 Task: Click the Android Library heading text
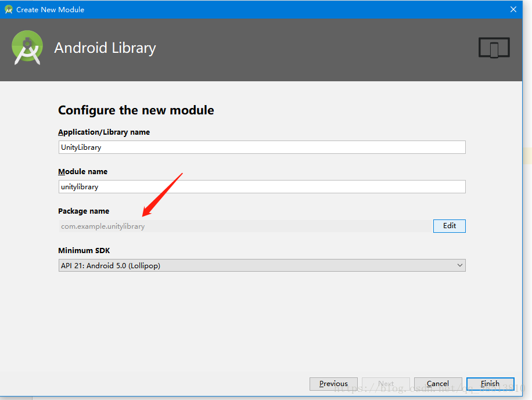click(x=105, y=48)
